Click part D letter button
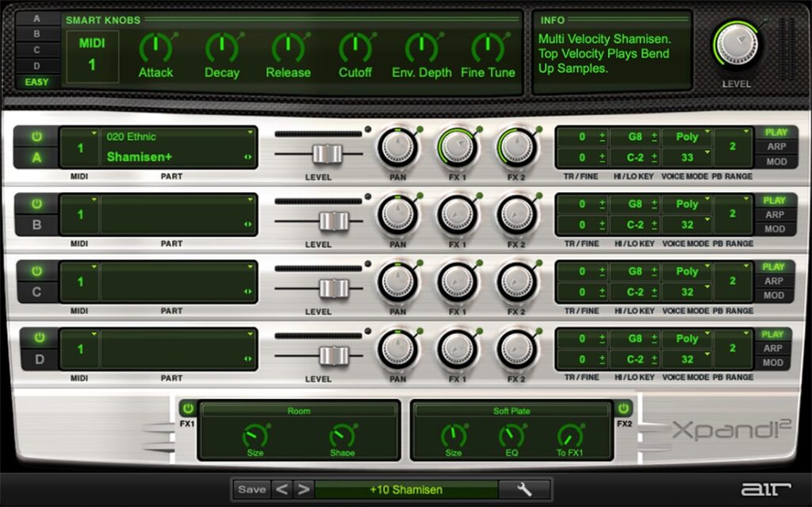Image resolution: width=812 pixels, height=507 pixels. [x=40, y=359]
